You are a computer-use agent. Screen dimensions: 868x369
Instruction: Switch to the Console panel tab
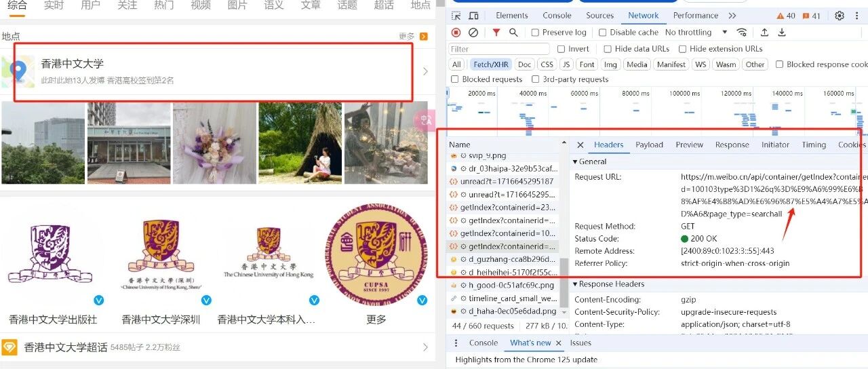coord(557,16)
